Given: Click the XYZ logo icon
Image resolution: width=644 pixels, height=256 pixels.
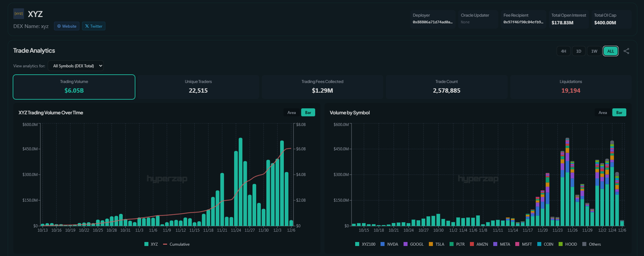Looking at the screenshot, I should pos(18,13).
